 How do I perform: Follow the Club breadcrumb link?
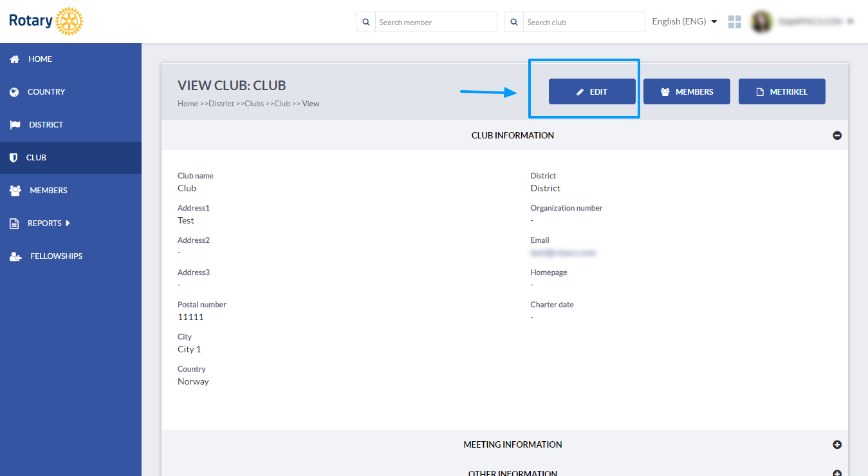point(282,104)
